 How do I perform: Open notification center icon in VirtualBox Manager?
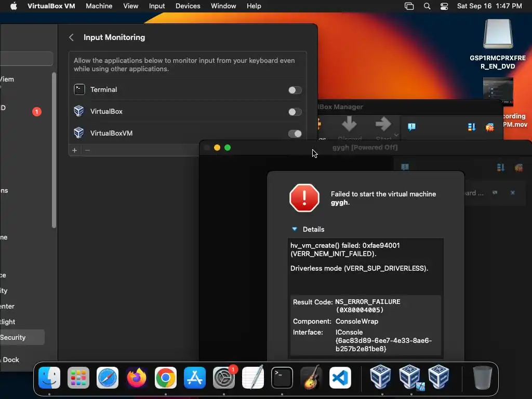point(411,127)
